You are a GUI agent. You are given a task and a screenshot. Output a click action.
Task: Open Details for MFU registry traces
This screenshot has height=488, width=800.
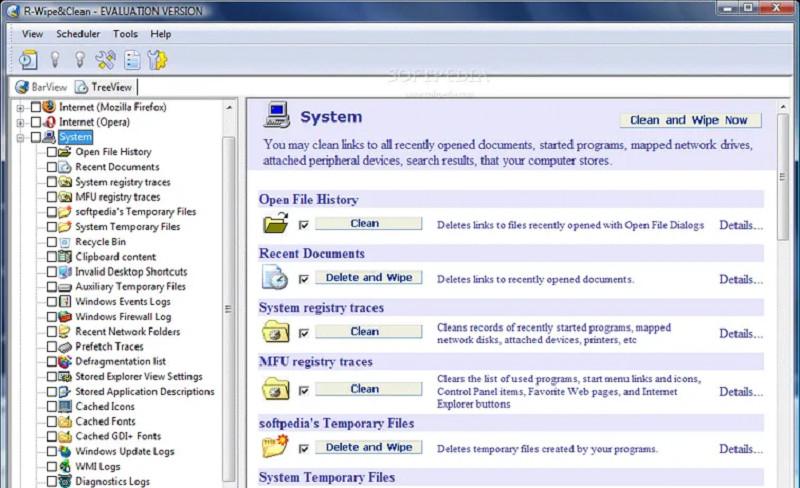[x=740, y=391]
